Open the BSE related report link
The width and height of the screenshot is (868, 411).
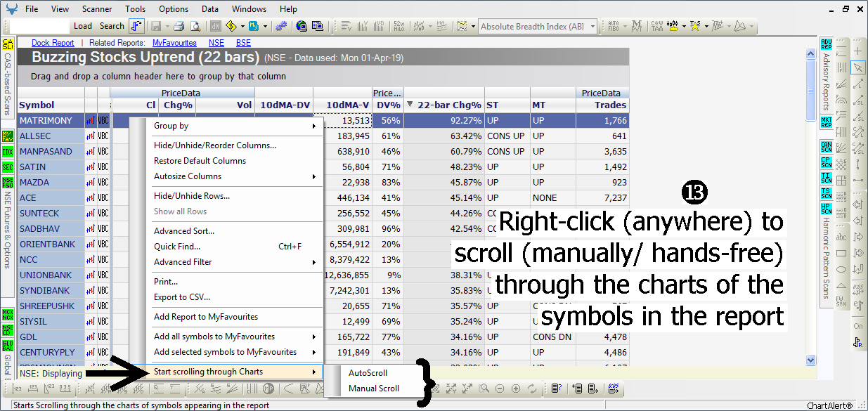coord(243,43)
